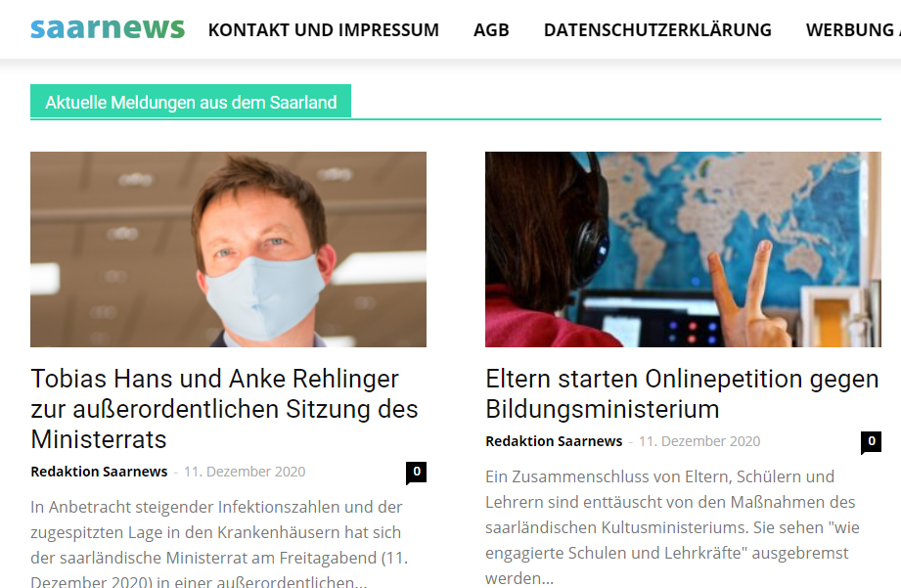Open comment count bubble on Tobias Hans article
Image resolution: width=901 pixels, height=588 pixels.
tap(416, 473)
